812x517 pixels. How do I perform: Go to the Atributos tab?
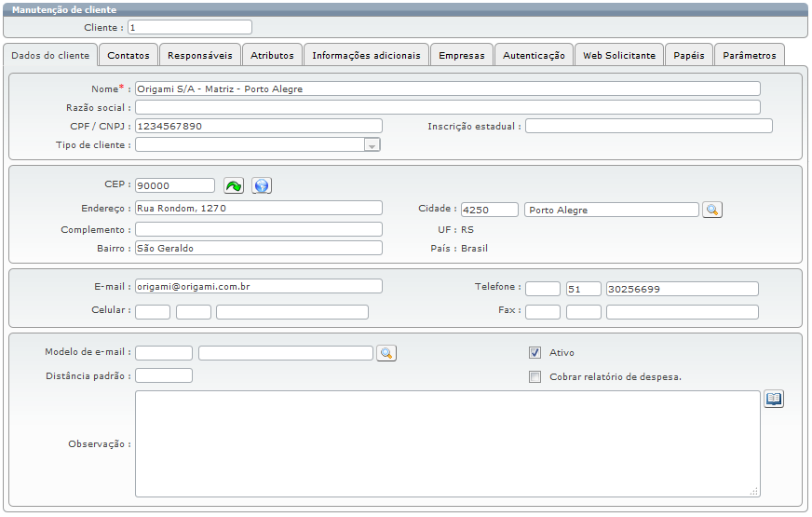click(272, 55)
